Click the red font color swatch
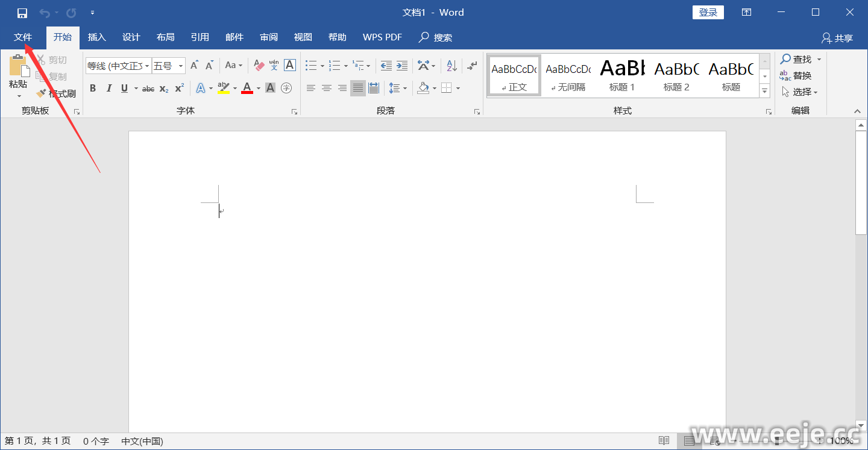The height and width of the screenshot is (450, 868). click(247, 89)
